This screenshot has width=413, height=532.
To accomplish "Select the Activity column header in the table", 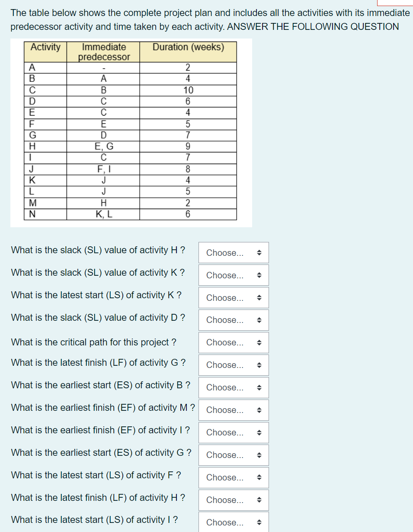I will [45, 47].
